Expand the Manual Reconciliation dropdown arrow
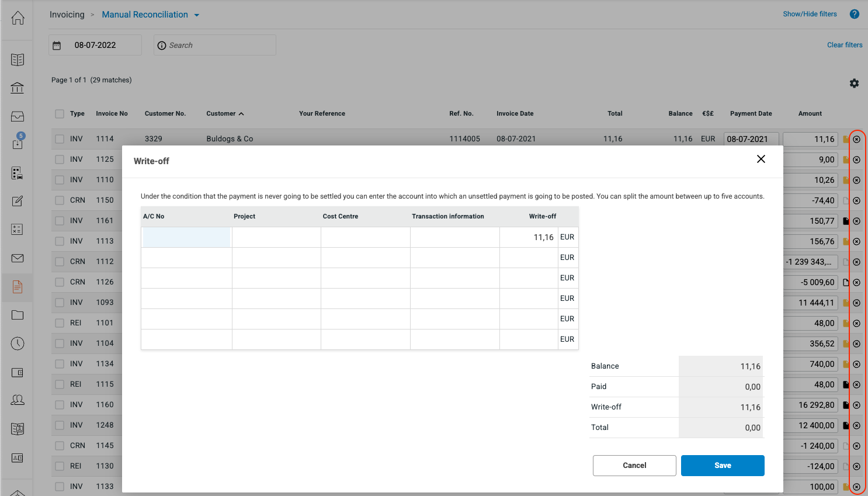The width and height of the screenshot is (868, 496). click(197, 15)
